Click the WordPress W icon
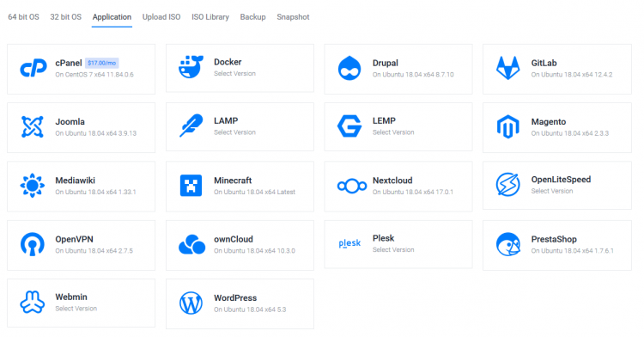The width and height of the screenshot is (644, 337). click(191, 303)
